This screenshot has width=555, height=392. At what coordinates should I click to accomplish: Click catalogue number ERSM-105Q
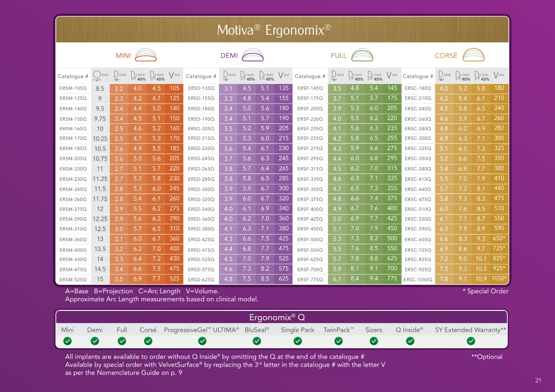click(73, 88)
